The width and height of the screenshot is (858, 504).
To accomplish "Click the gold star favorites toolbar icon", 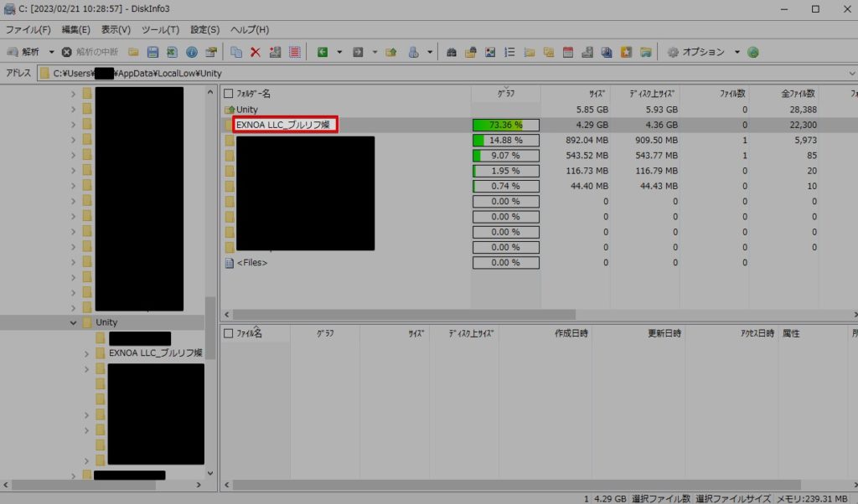I will point(626,52).
